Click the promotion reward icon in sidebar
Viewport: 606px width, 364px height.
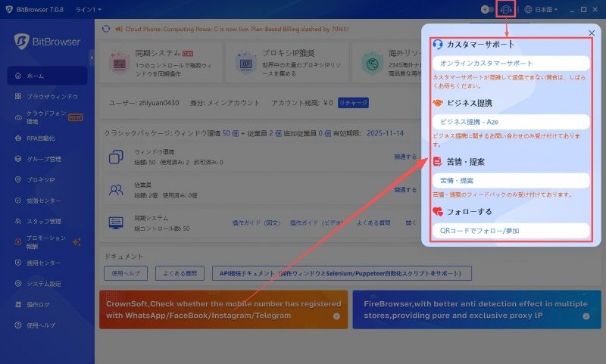pos(17,242)
